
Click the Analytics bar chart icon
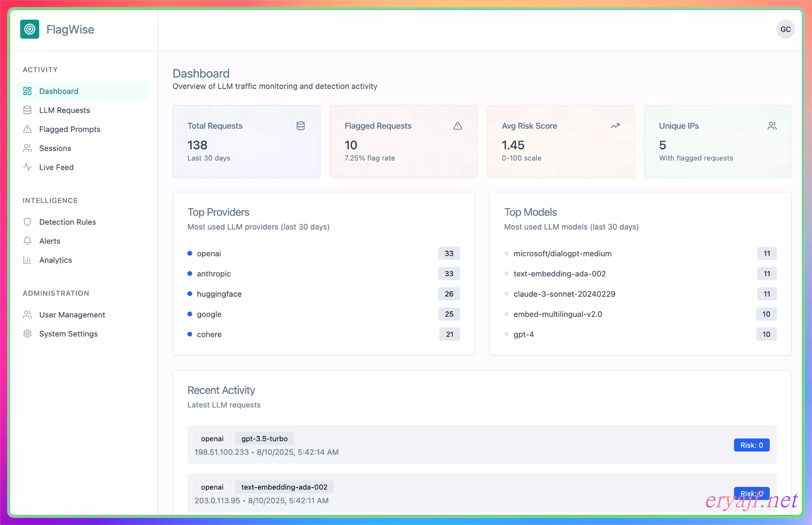pos(27,260)
